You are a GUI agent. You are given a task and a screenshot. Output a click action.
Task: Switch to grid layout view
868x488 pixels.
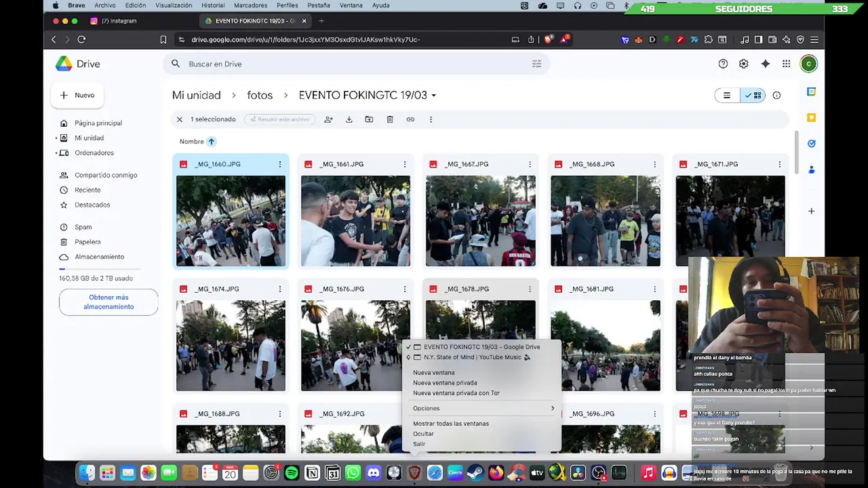tap(753, 95)
